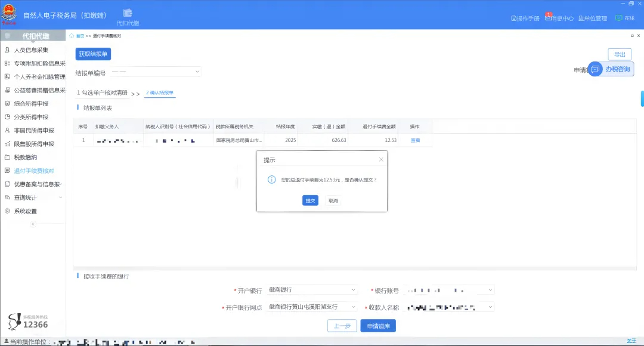Click the 申请退库 button

(x=378, y=326)
